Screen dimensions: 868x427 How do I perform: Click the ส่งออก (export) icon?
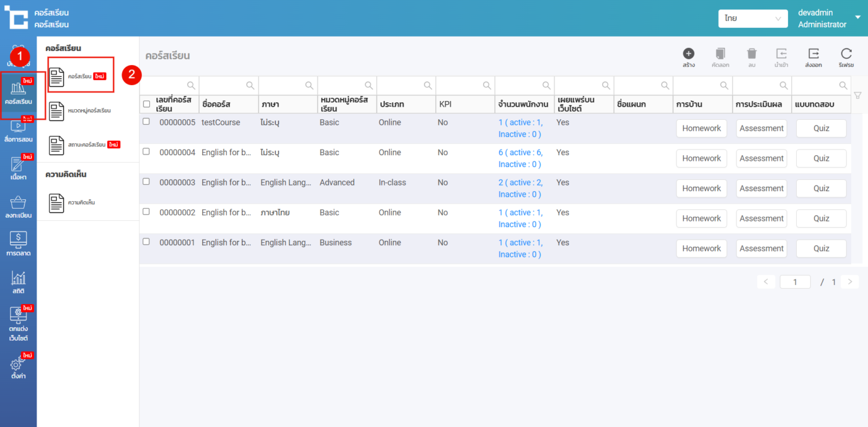[813, 54]
